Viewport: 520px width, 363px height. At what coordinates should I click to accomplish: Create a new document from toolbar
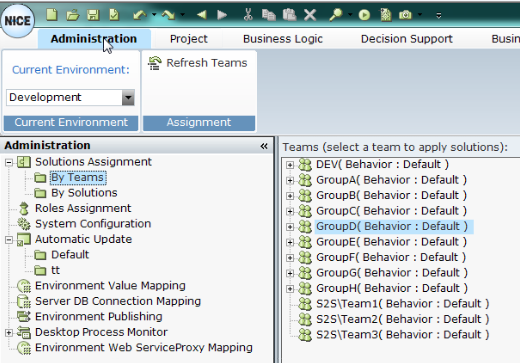tap(52, 15)
